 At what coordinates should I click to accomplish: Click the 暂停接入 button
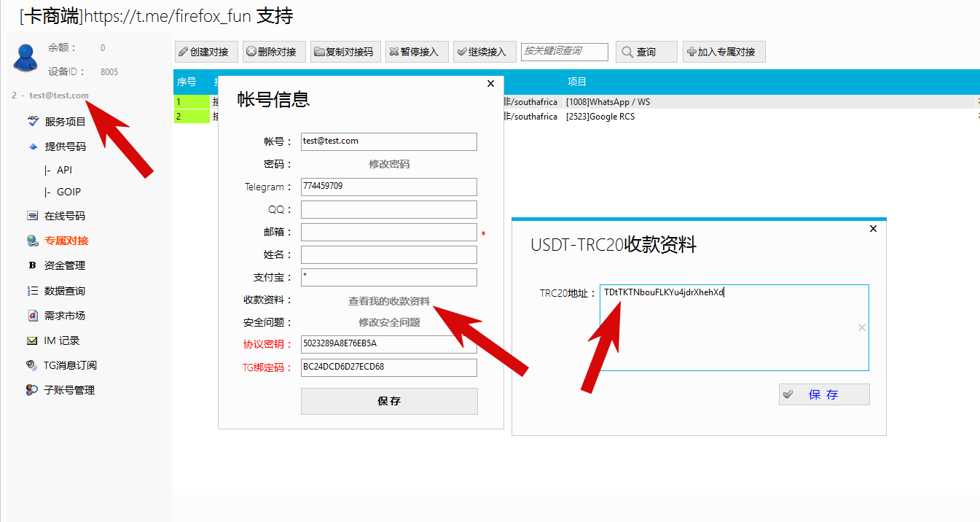coord(416,52)
